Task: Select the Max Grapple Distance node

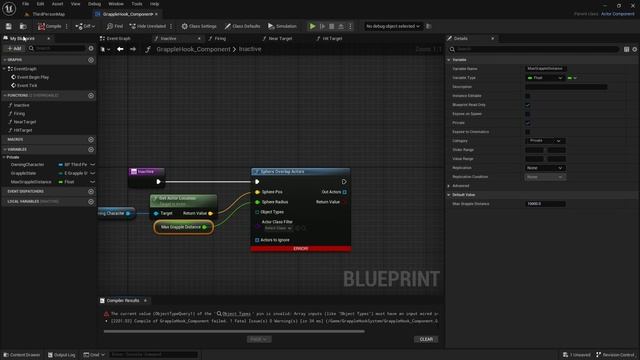Action: 183,227
